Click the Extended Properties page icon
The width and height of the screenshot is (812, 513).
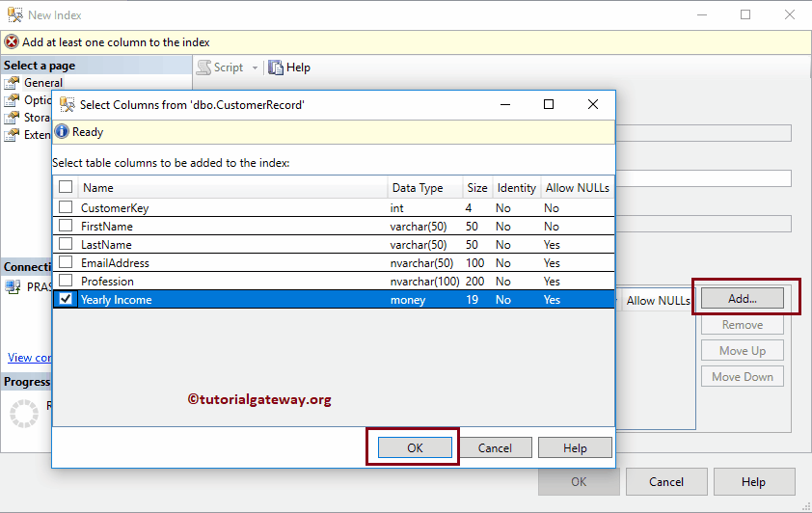pyautogui.click(x=12, y=135)
